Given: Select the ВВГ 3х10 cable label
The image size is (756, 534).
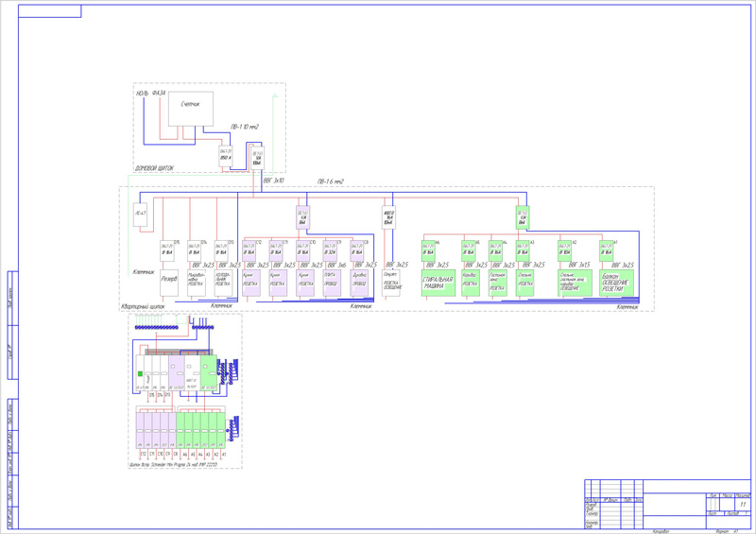Looking at the screenshot, I should pyautogui.click(x=273, y=181).
